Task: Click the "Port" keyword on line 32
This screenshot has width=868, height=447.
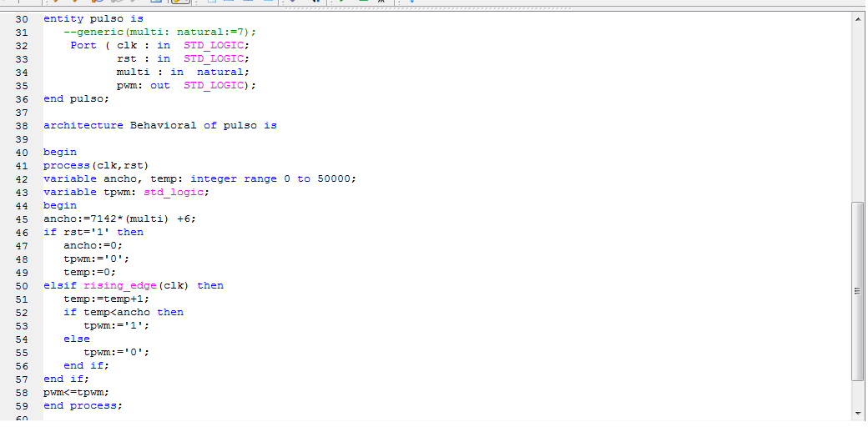Action: tap(83, 45)
